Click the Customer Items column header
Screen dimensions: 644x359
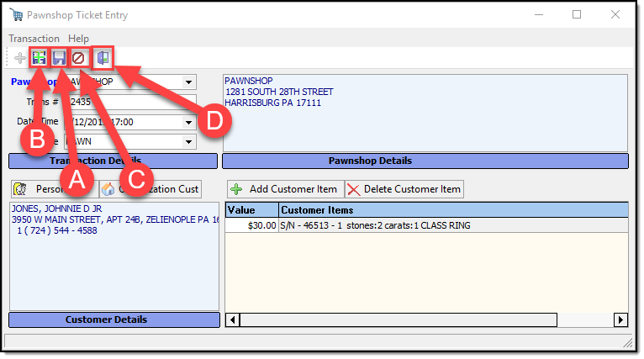tap(452, 209)
